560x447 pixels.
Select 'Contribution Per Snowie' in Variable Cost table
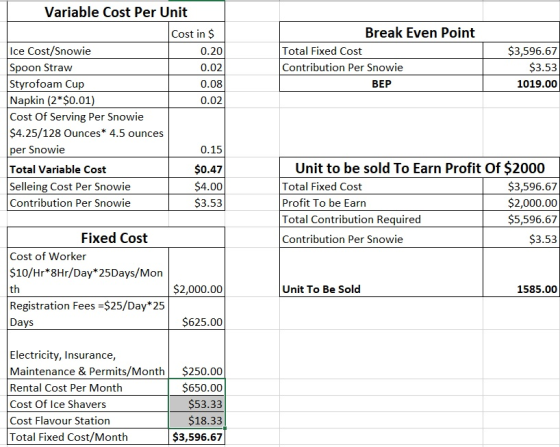tap(88, 203)
